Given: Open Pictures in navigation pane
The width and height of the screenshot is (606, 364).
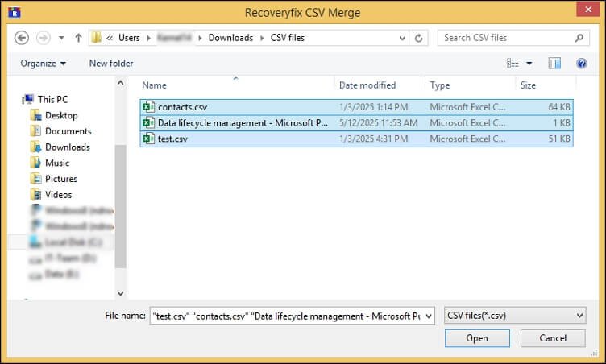Looking at the screenshot, I should [x=61, y=179].
